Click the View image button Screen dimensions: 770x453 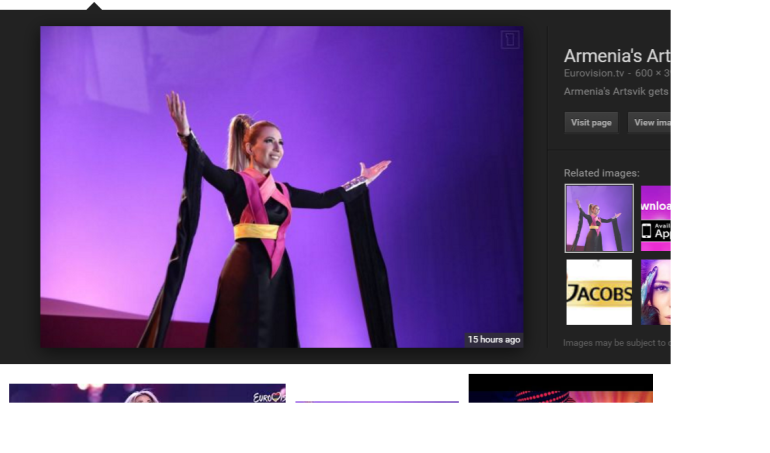point(649,123)
